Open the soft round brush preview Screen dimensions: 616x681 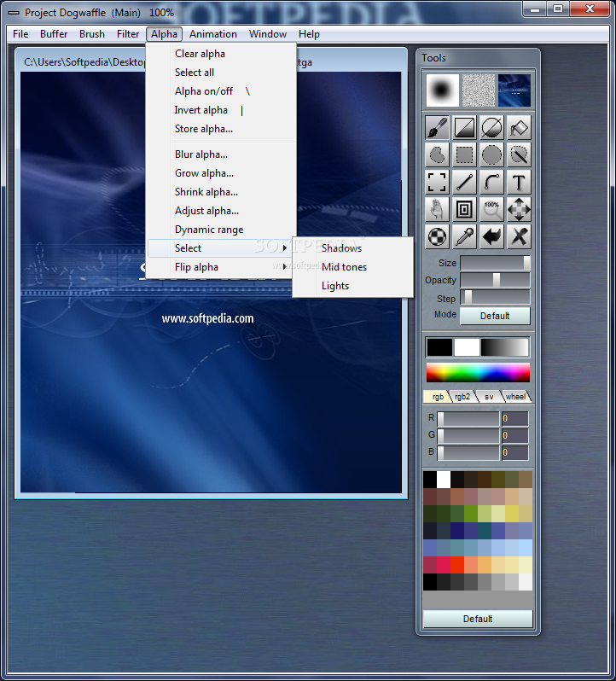click(x=442, y=90)
